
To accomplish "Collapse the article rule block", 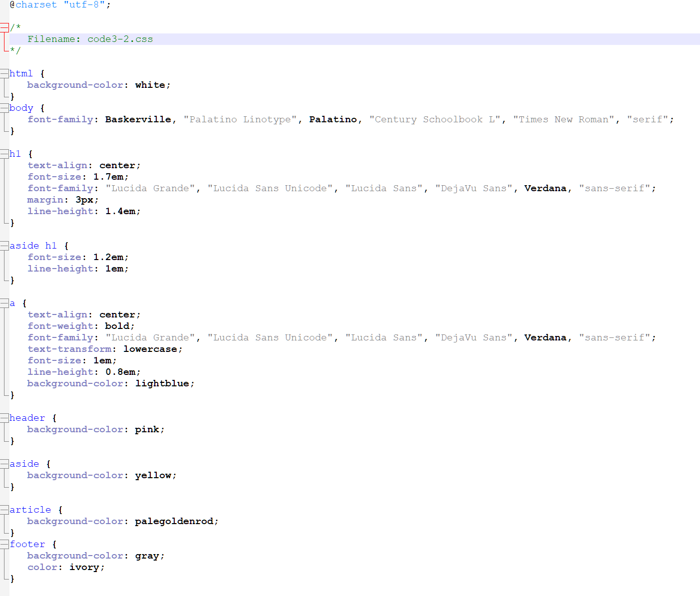I will click(4, 509).
